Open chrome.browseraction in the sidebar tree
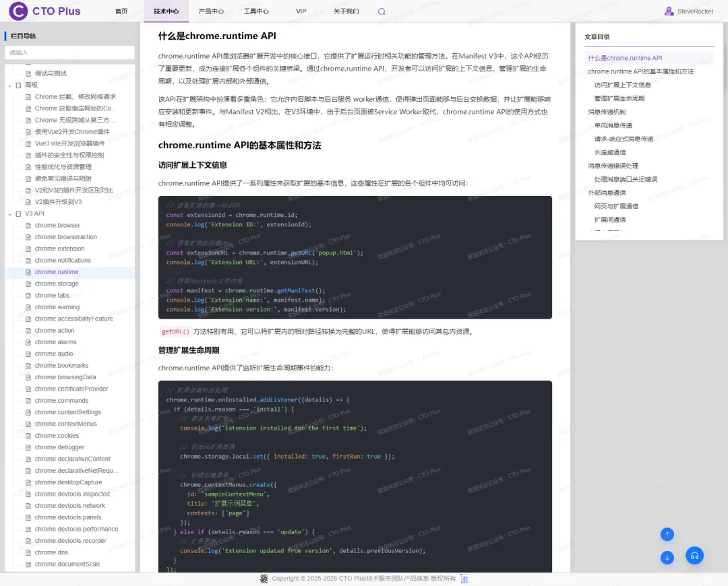Viewport: 728px width, 586px height. pos(66,237)
